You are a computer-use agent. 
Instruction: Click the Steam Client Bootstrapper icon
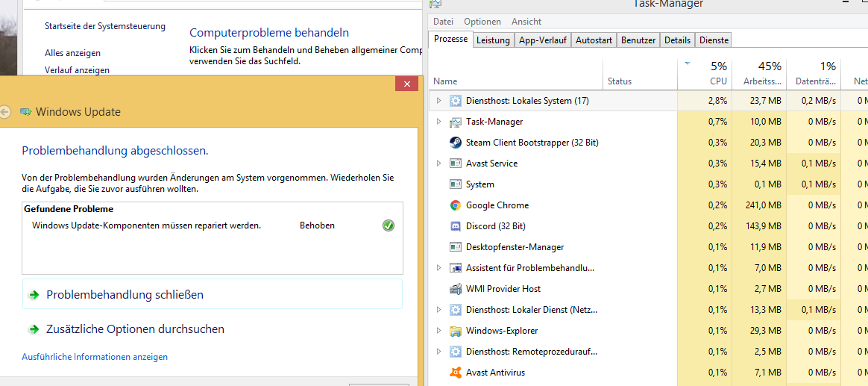click(x=455, y=143)
